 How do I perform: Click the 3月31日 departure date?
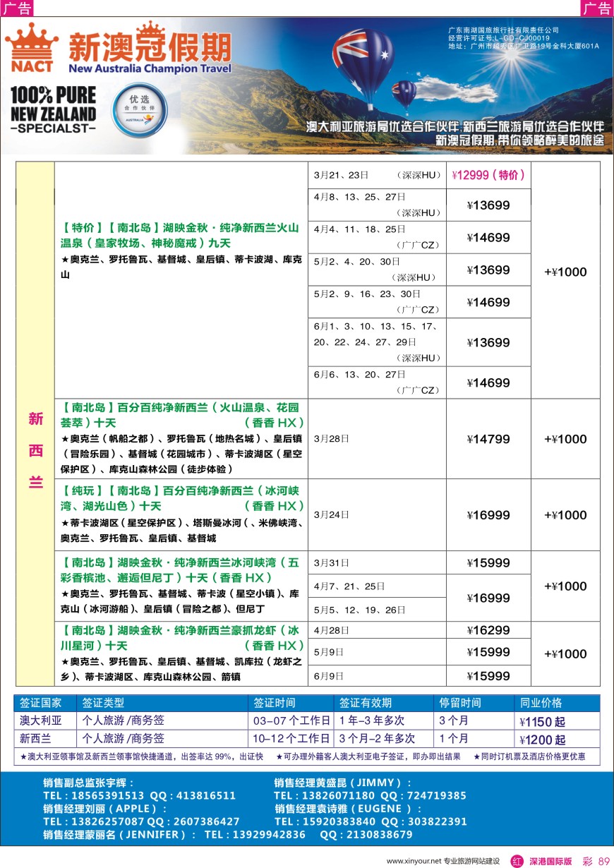(332, 562)
